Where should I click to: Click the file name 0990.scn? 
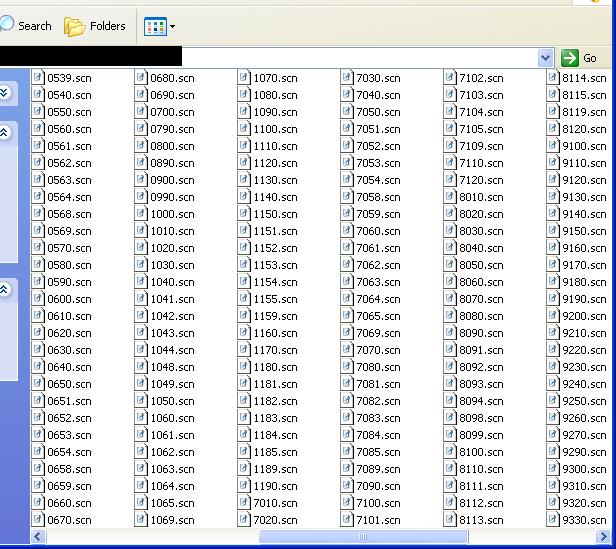coord(172,197)
